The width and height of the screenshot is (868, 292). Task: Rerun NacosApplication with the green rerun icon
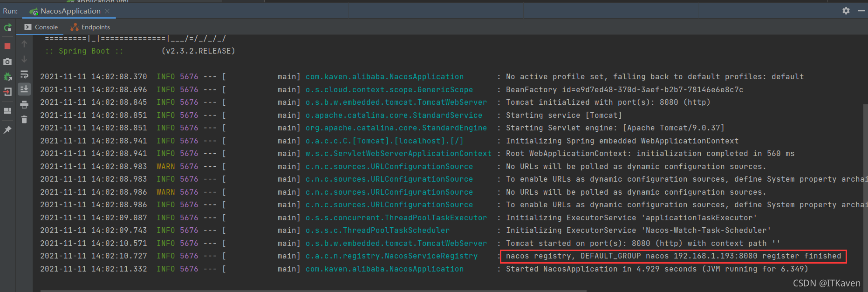pyautogui.click(x=7, y=28)
